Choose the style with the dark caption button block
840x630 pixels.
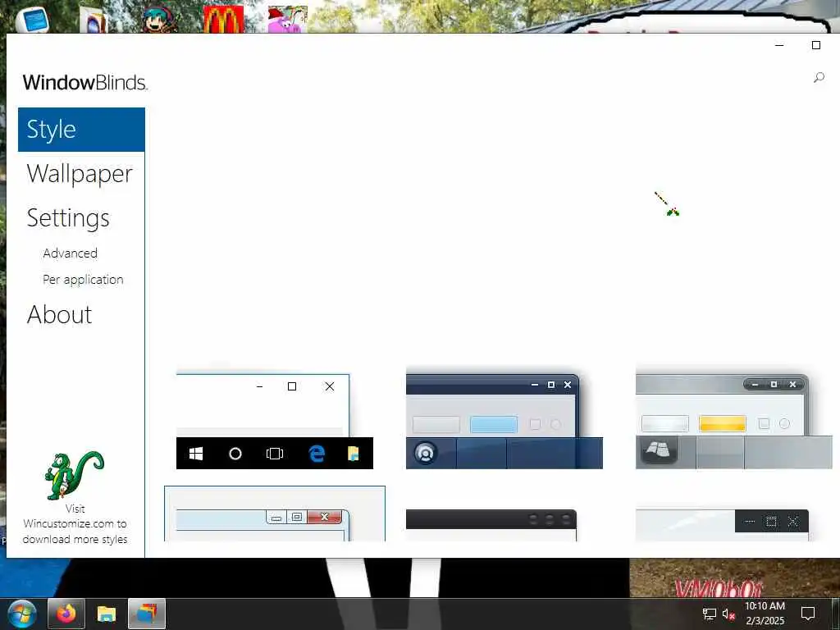click(722, 525)
